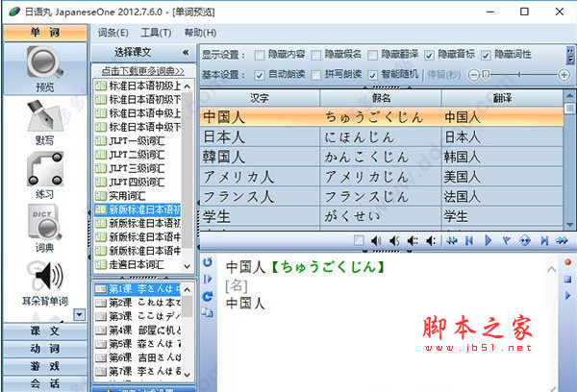The height and width of the screenshot is (392, 577).
Task: Toggle the 隐藏内容 checkbox
Action: [x=260, y=55]
